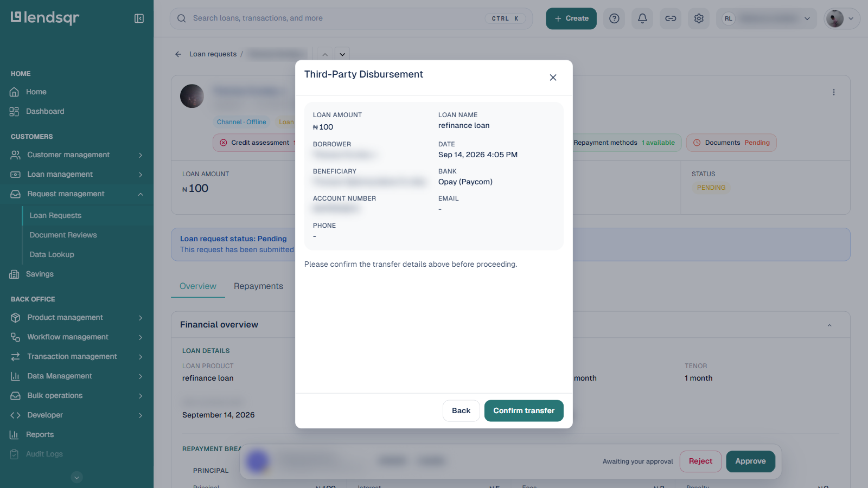
Task: Approve the pending loan request
Action: [x=751, y=461]
